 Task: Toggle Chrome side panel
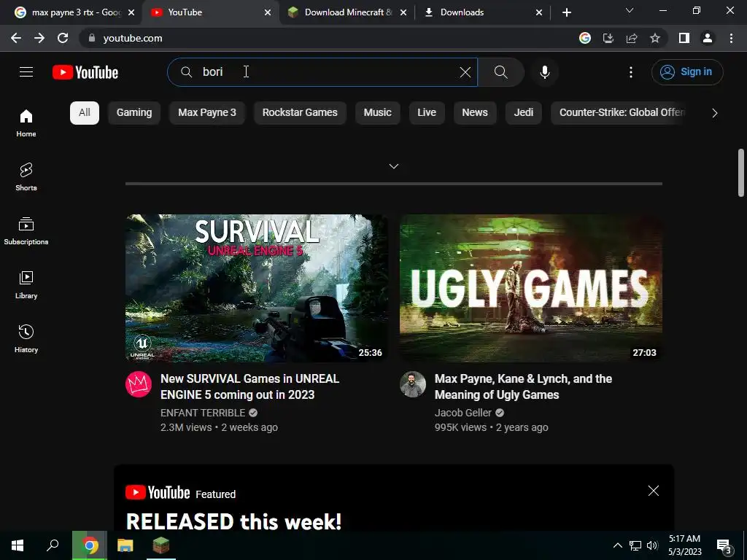[684, 38]
